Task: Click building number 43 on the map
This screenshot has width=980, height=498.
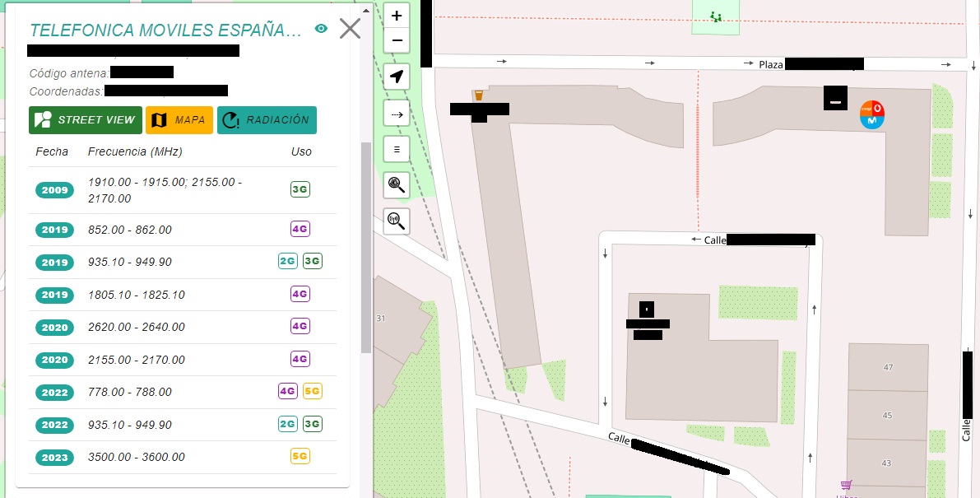Action: (x=886, y=463)
